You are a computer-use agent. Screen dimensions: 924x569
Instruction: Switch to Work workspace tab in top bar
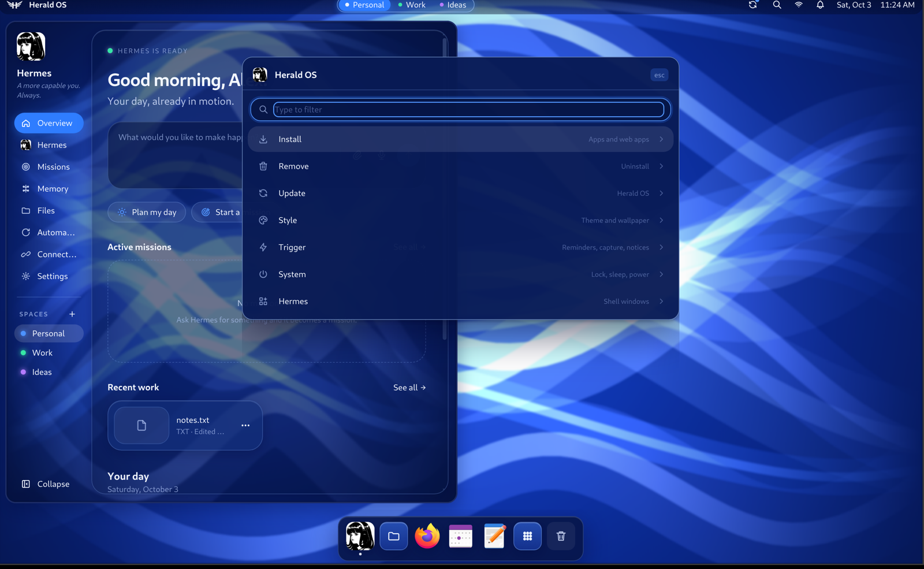click(x=411, y=5)
